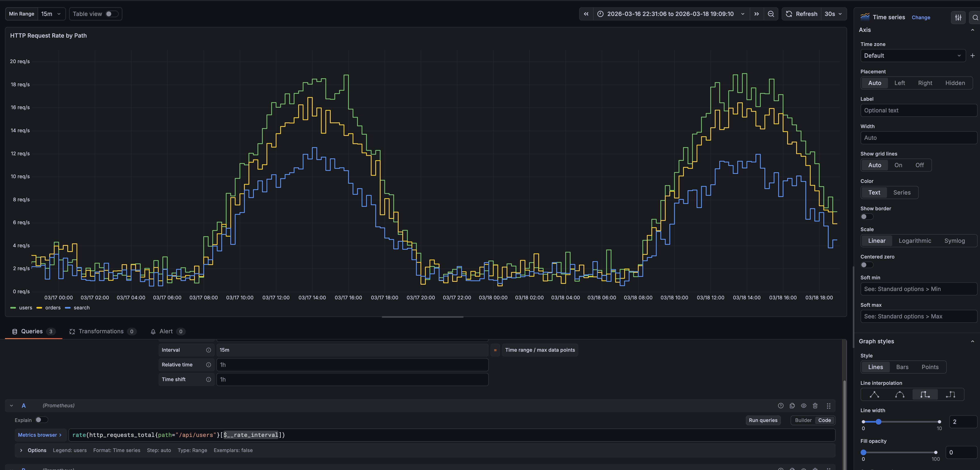
Task: Zoom out time range magnifier icon
Action: pos(771,14)
